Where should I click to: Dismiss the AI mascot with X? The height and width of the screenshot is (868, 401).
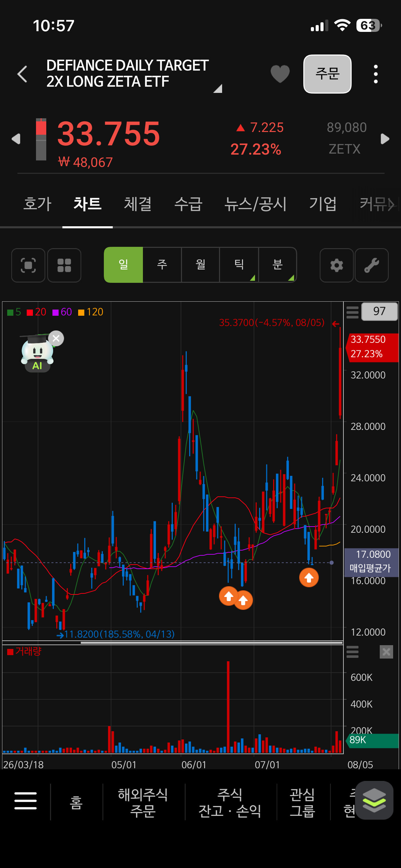[56, 338]
